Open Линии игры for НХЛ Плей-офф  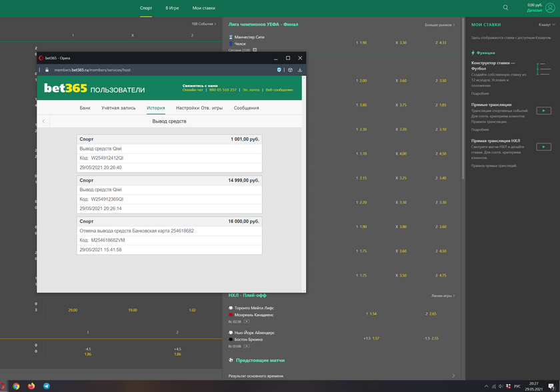(x=443, y=295)
